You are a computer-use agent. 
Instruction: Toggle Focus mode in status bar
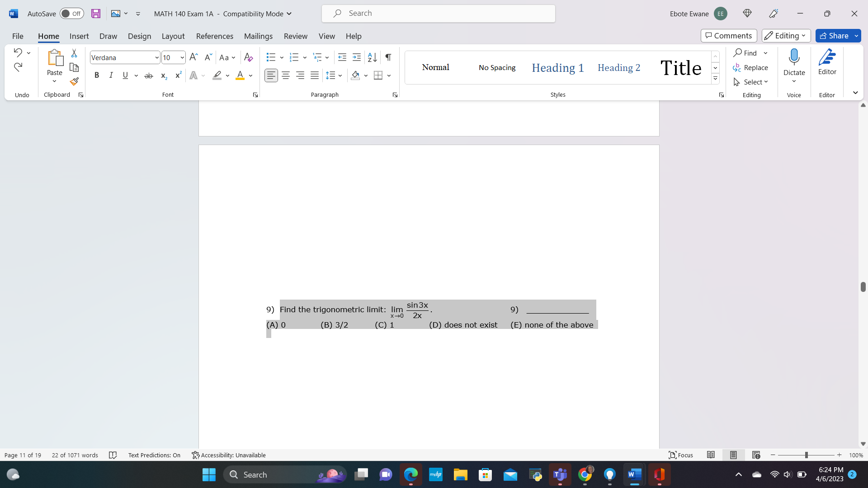click(x=680, y=455)
